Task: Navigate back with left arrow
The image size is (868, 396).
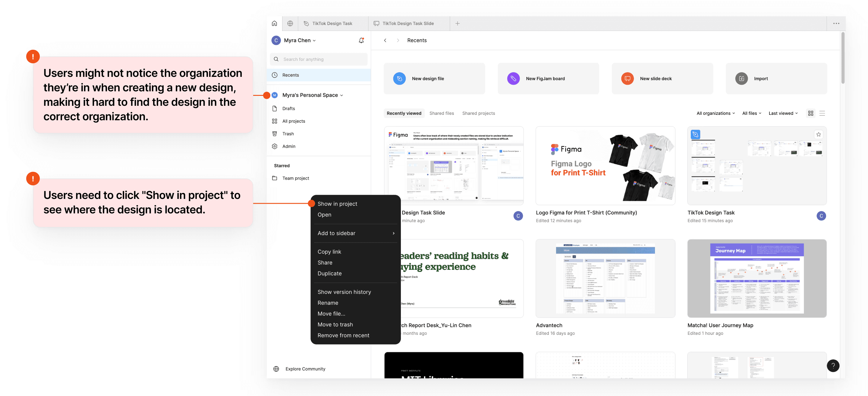Action: (x=385, y=40)
